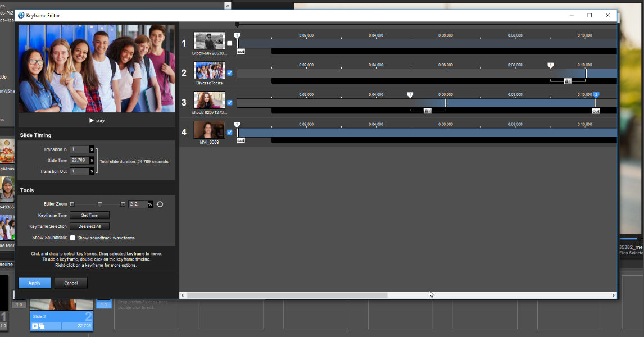This screenshot has width=644, height=337.
Task: Click the A transition icon on track 3
Action: pos(428,111)
